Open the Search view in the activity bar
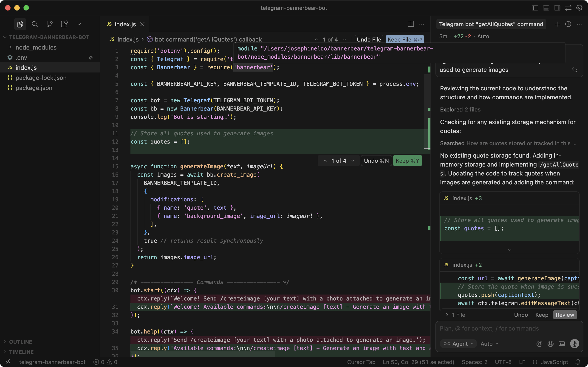 pos(34,24)
